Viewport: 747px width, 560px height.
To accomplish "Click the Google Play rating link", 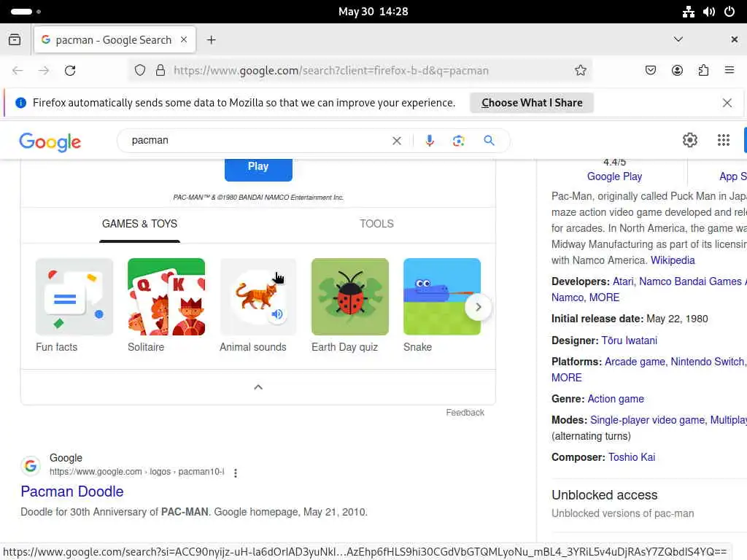I will point(614,176).
